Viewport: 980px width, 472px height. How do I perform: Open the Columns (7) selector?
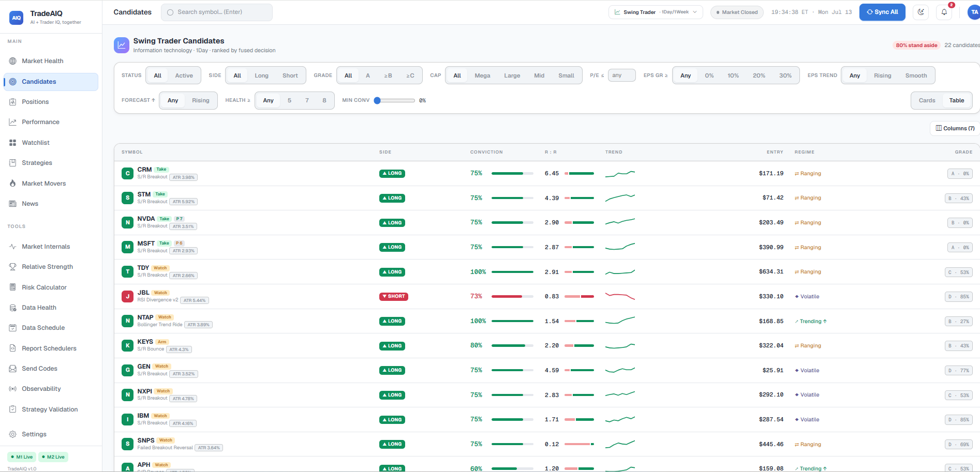click(x=955, y=128)
